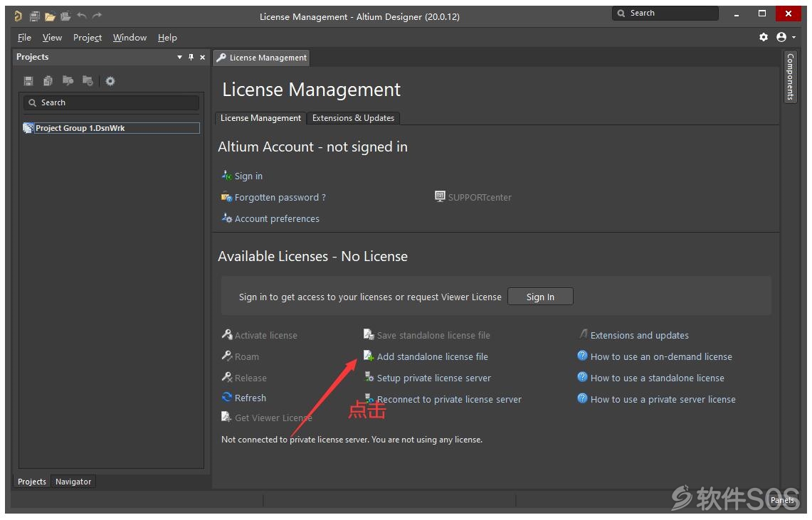
Task: Open settings via the top-right gear icon
Action: [x=764, y=37]
